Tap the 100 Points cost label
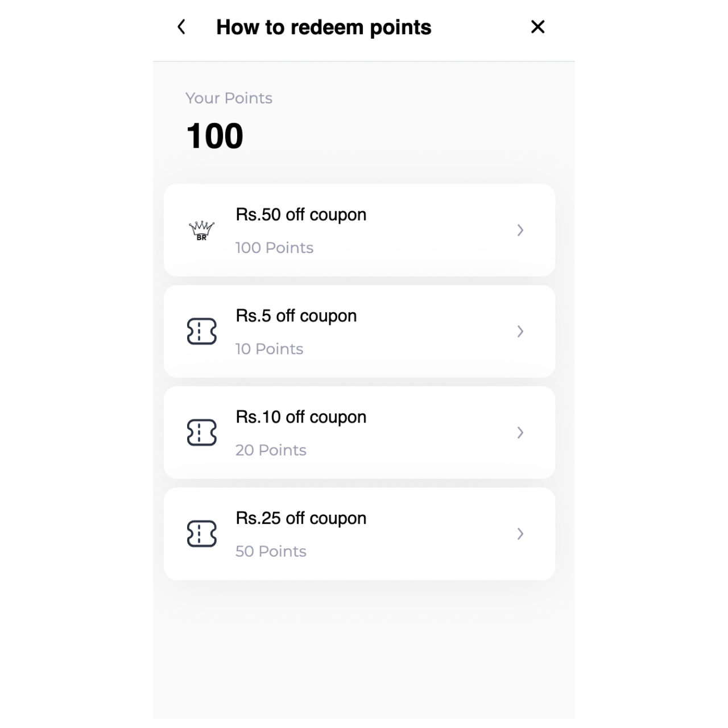This screenshot has width=728, height=728. (274, 248)
